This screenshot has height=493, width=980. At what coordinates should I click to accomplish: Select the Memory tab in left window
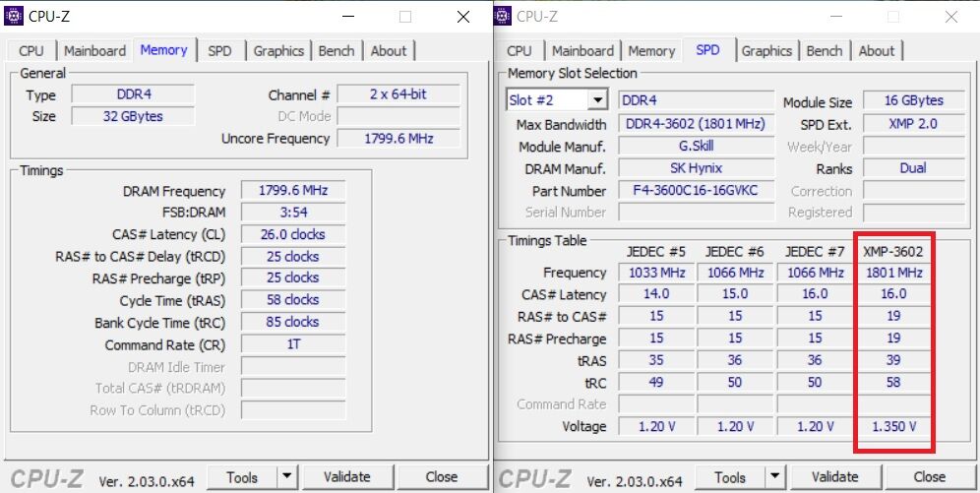tap(163, 50)
